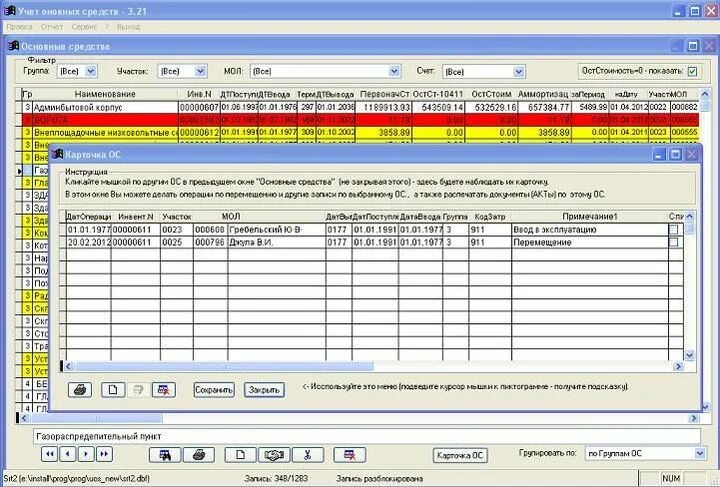Image resolution: width=720 pixels, height=487 pixels.
Task: Click the search binoculars icon in bottom toolbar
Action: 165,455
